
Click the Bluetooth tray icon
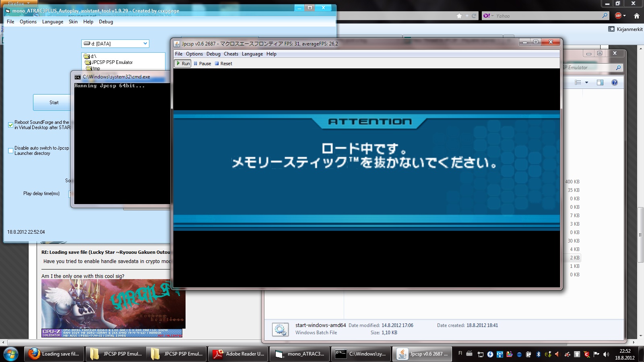[x=538, y=354]
